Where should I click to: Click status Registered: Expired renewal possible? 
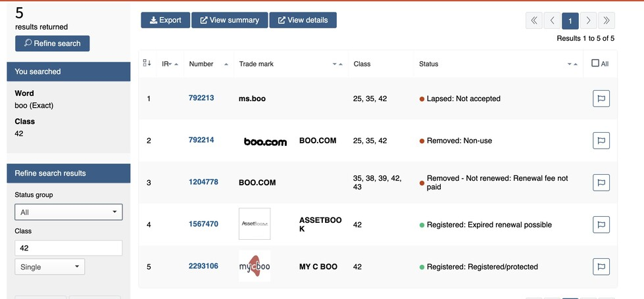click(489, 225)
